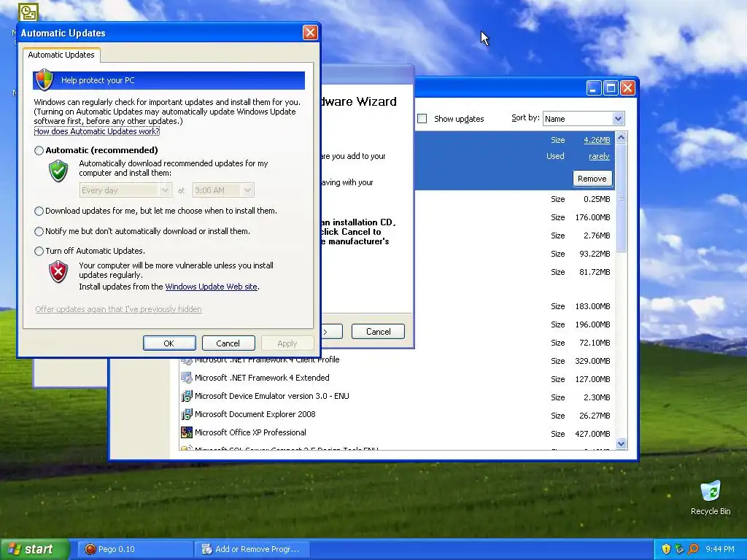This screenshot has width=747, height=560.
Task: Maximize the Add or Remove Programs window
Action: coord(611,88)
